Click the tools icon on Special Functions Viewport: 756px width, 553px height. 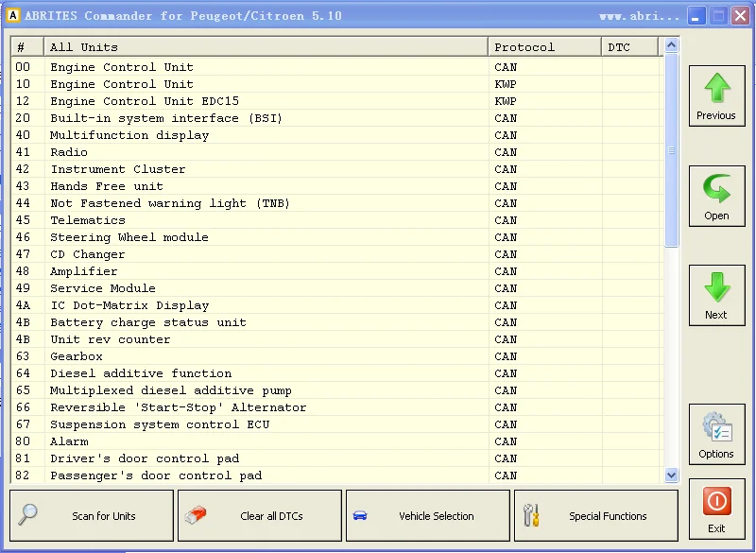point(531,515)
